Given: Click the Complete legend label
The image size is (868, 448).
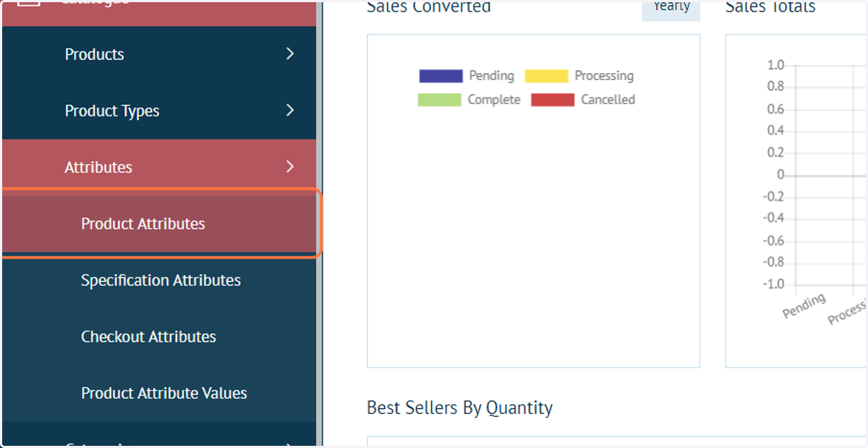Looking at the screenshot, I should [x=494, y=100].
